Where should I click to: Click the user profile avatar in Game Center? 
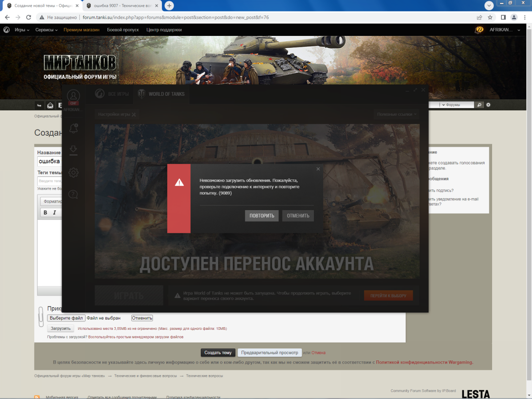tap(73, 96)
